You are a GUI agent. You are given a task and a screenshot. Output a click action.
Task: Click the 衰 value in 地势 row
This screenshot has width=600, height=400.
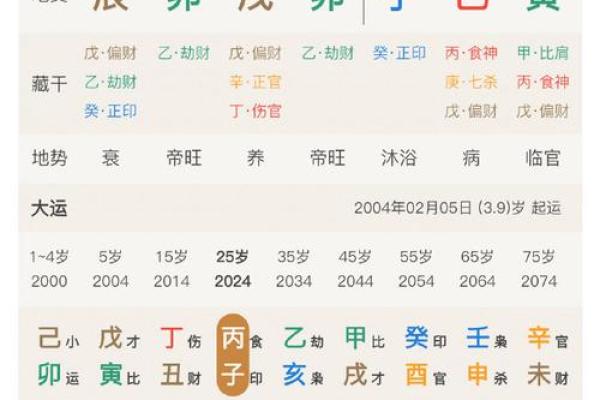111,158
